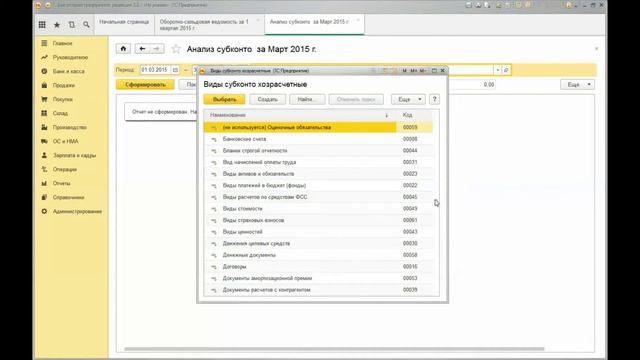Click the Справочники books icon
Image resolution: width=640 pixels, height=360 pixels.
click(x=44, y=198)
